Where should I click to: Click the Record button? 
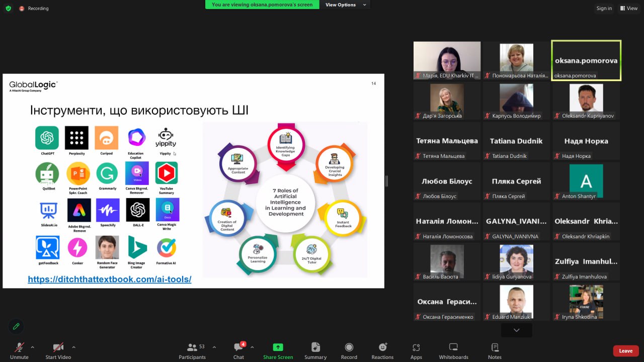349,350
